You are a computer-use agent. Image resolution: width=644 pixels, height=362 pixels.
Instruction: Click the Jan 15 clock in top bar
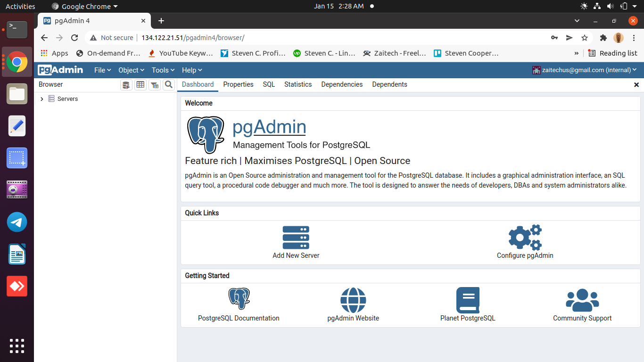(339, 6)
